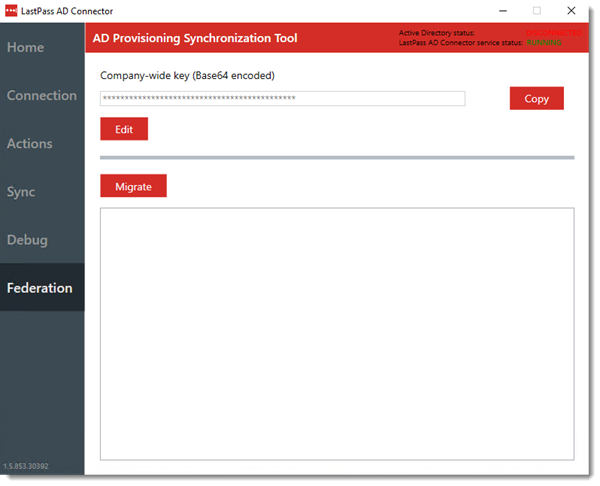Image resolution: width=600 pixels, height=486 pixels.
Task: Click the LastPass app logo icon
Action: click(11, 11)
